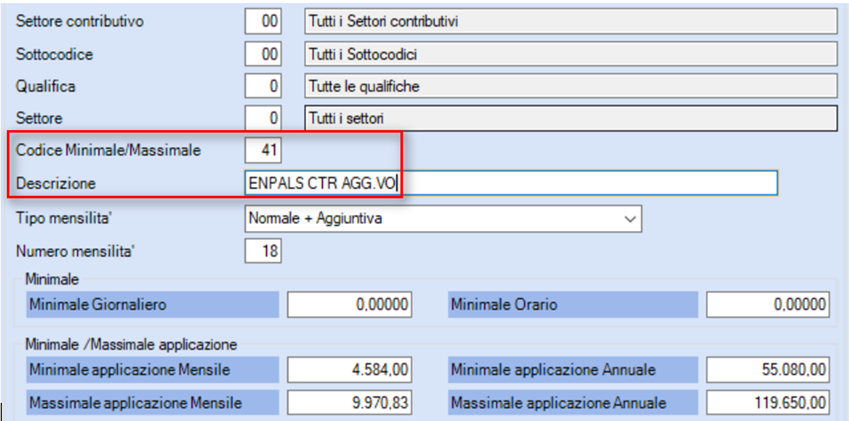Click the Tutti i settori description box
The height and width of the screenshot is (421, 849).
pyautogui.click(x=571, y=118)
